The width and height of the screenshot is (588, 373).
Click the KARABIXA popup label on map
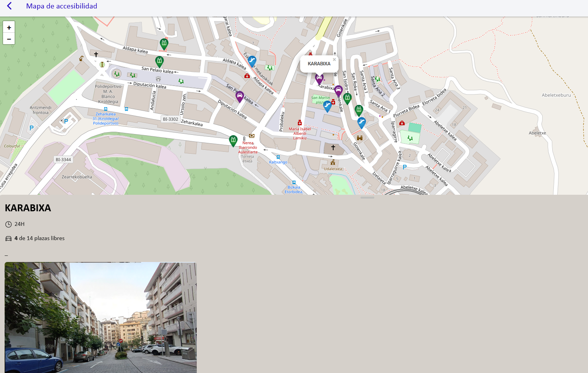point(319,64)
